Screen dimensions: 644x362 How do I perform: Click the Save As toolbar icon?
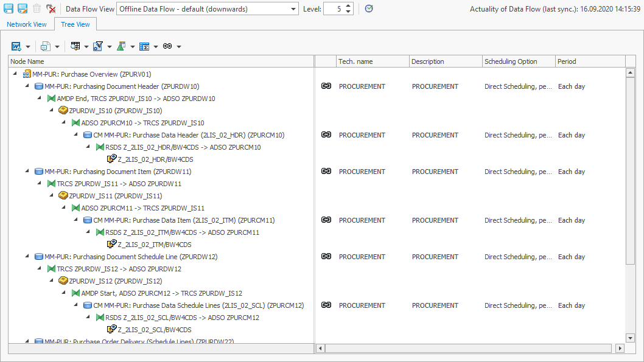click(x=22, y=9)
